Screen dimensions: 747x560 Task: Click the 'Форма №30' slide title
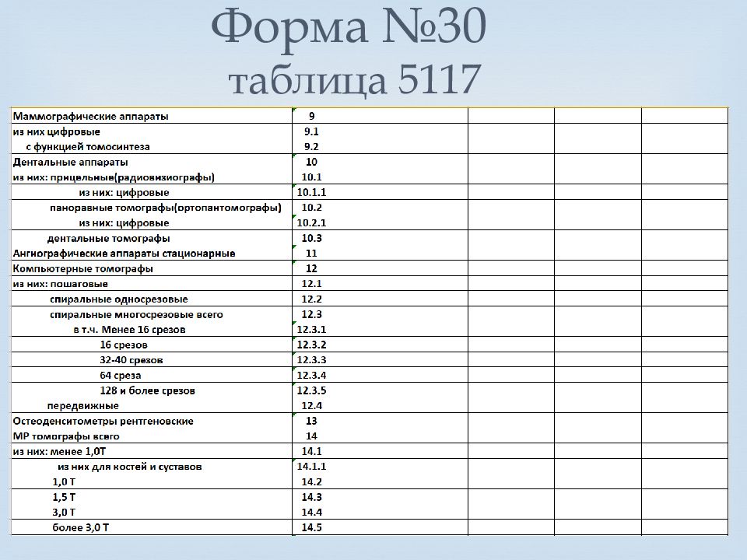351,28
